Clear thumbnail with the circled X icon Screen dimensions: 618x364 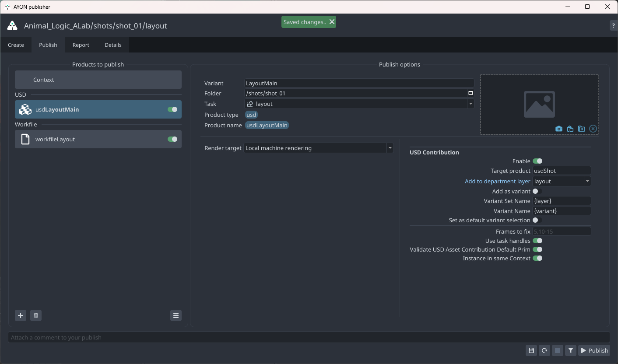(x=593, y=129)
